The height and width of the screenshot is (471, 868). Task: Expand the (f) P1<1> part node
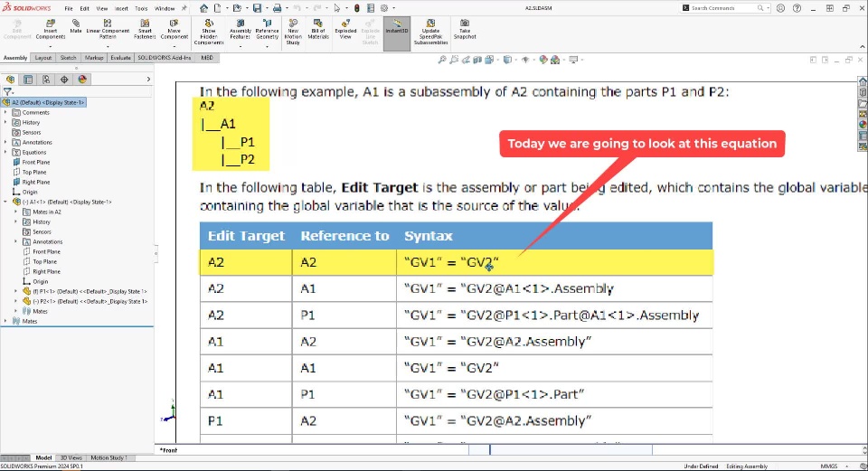click(16, 291)
